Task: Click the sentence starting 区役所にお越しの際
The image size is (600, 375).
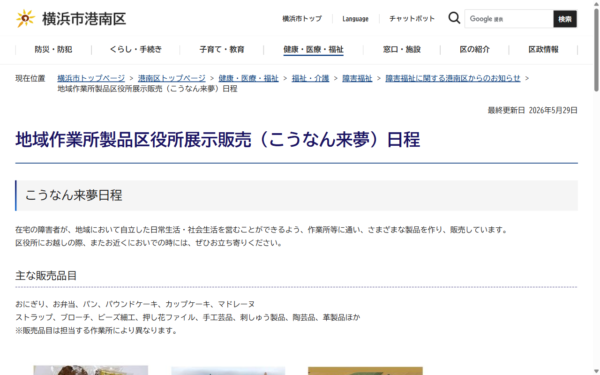Action: pos(149,243)
